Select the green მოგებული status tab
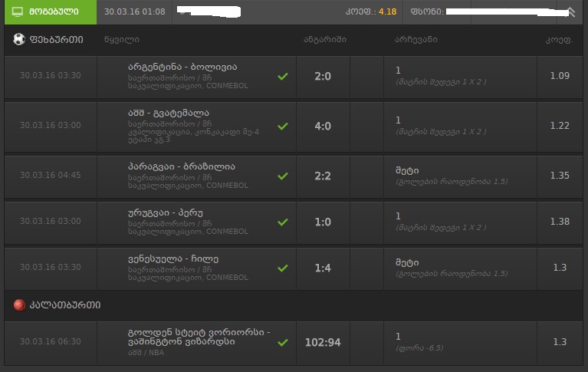Viewport: 588px width, 372px height. (x=51, y=12)
